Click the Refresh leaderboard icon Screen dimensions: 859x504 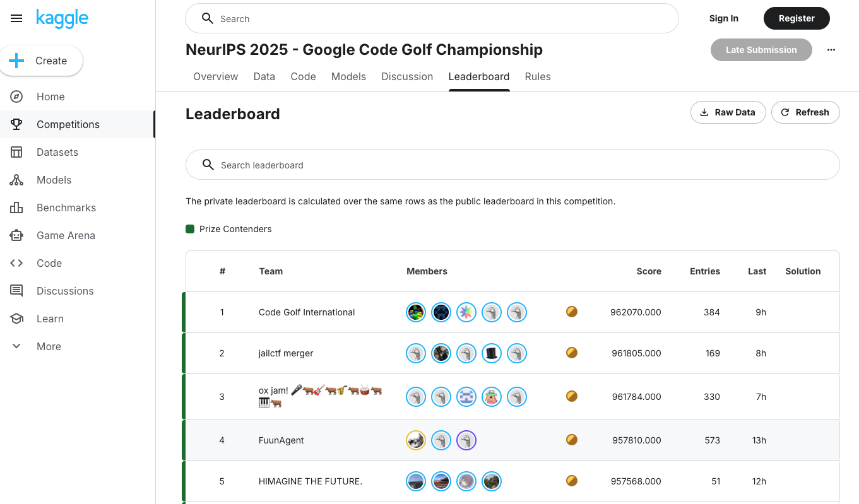click(785, 112)
